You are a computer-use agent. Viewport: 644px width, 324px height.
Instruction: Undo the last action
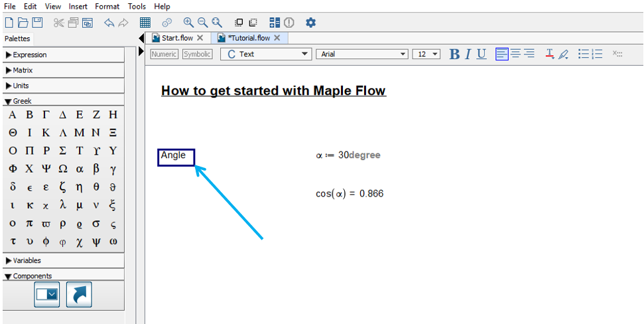pyautogui.click(x=109, y=23)
